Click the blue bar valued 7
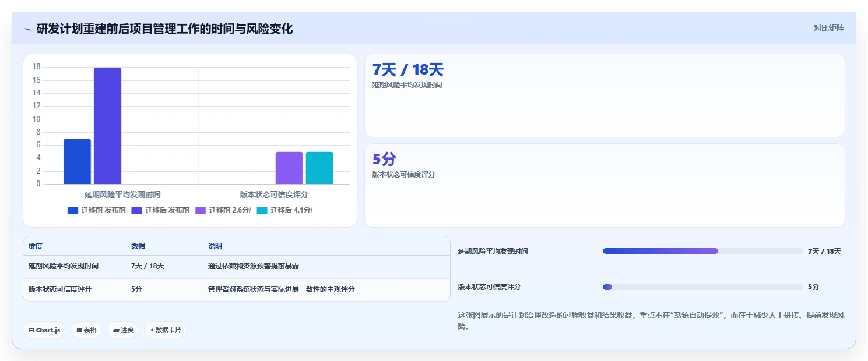 coord(77,161)
